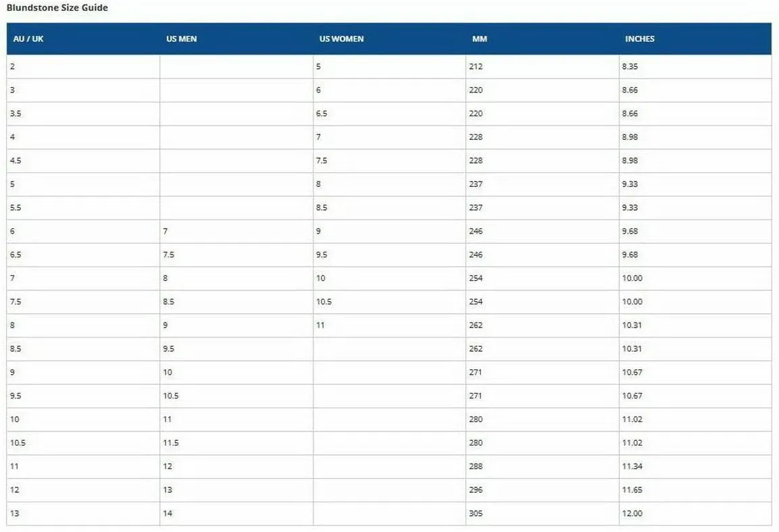
Task: Click US women size 5 cell
Action: (389, 66)
